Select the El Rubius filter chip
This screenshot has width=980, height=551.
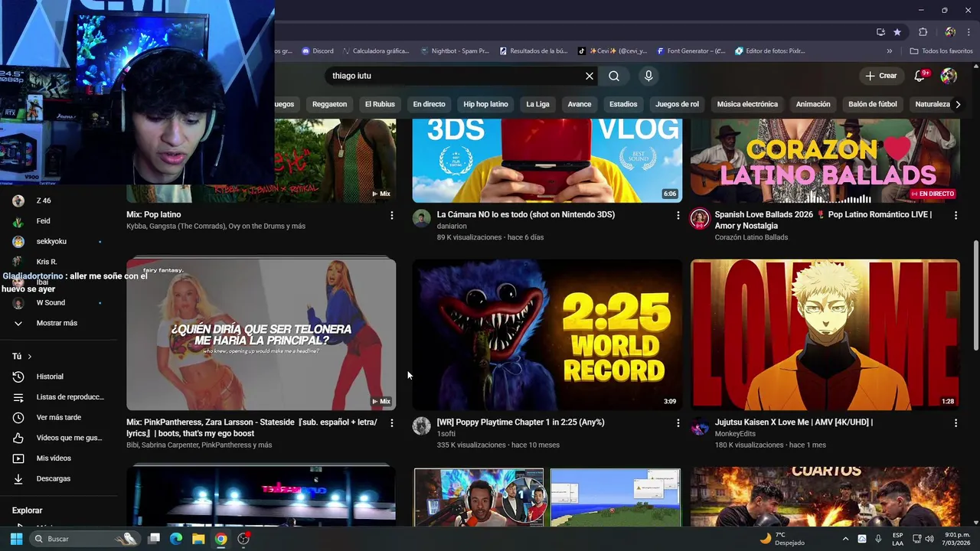380,104
